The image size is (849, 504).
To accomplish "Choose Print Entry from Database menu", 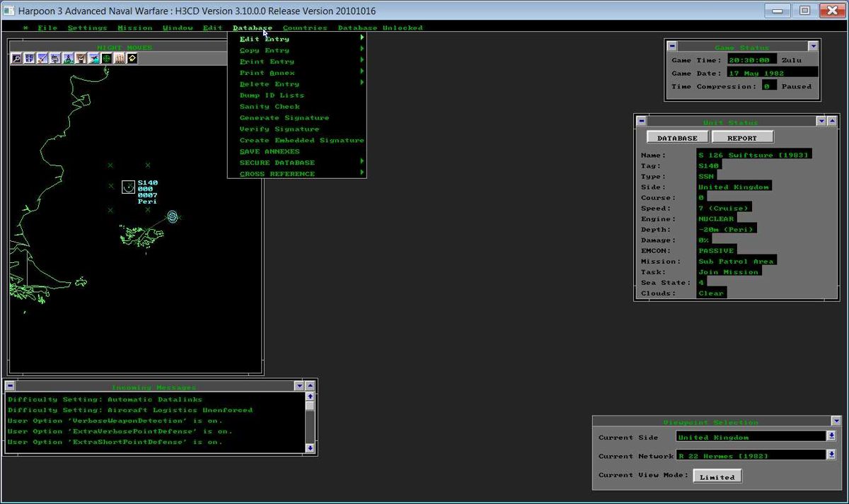I will pyautogui.click(x=267, y=61).
